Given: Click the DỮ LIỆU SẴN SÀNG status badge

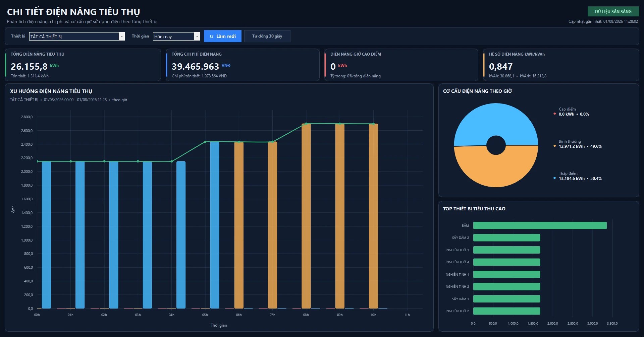Looking at the screenshot, I should pyautogui.click(x=613, y=11).
